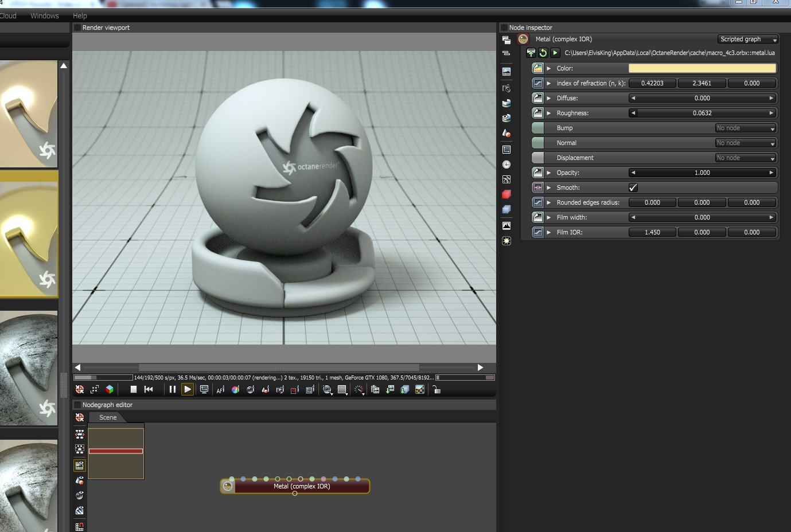The image size is (791, 532).
Task: Expand the Roughness parameter row
Action: point(549,113)
